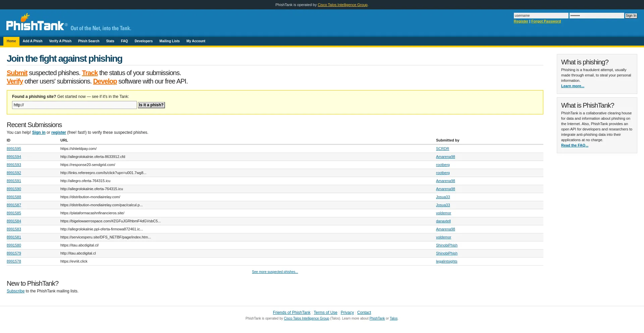Viewport: 644px width, 333px height.
Task: Click 'Sign in' link under Recent Submissions
Action: (39, 132)
